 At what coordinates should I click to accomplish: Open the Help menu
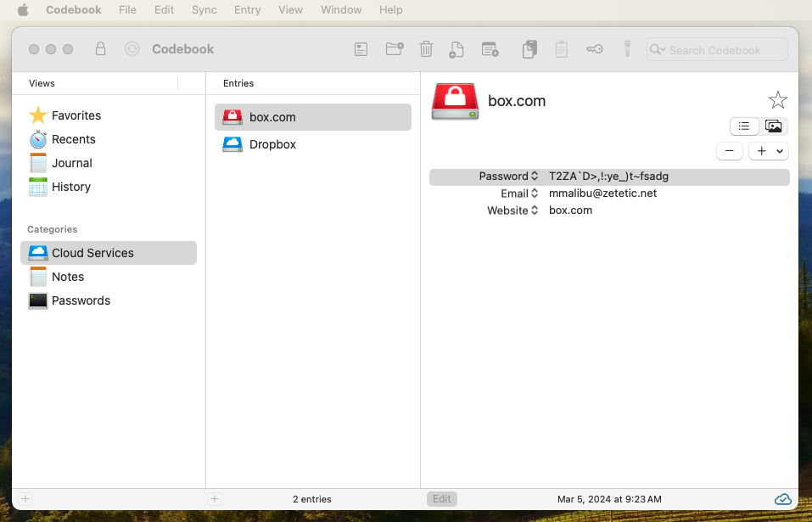pyautogui.click(x=390, y=10)
